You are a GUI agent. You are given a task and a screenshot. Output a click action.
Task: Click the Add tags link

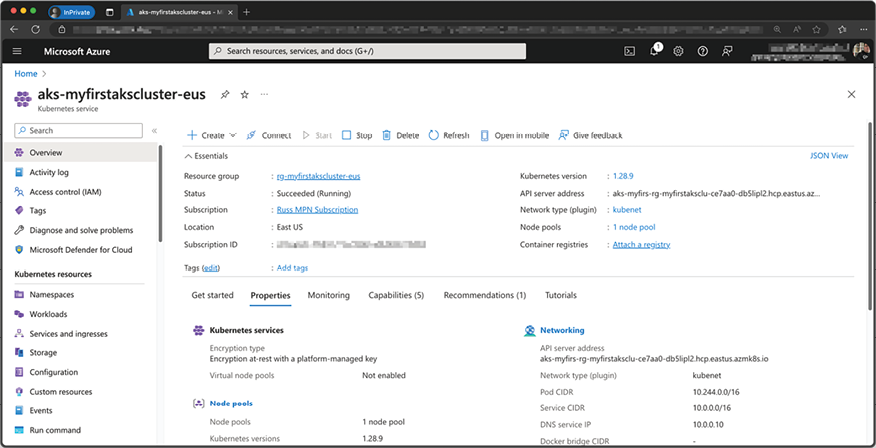click(292, 268)
